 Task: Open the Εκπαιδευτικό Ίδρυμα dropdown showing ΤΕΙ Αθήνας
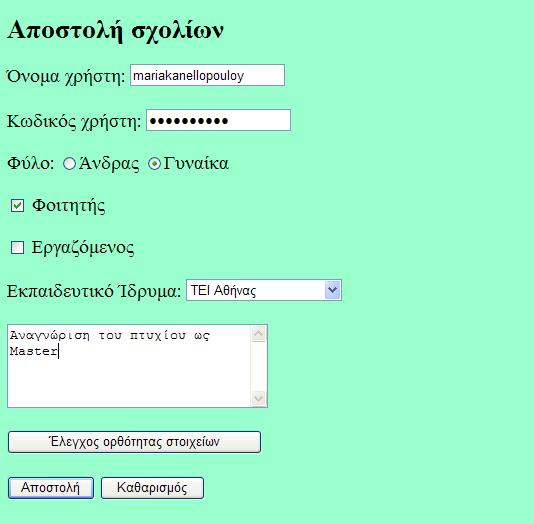click(x=264, y=290)
